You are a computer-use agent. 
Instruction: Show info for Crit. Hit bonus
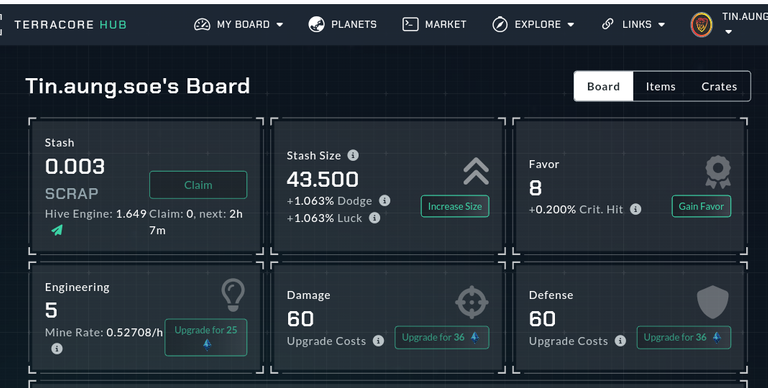coord(636,209)
